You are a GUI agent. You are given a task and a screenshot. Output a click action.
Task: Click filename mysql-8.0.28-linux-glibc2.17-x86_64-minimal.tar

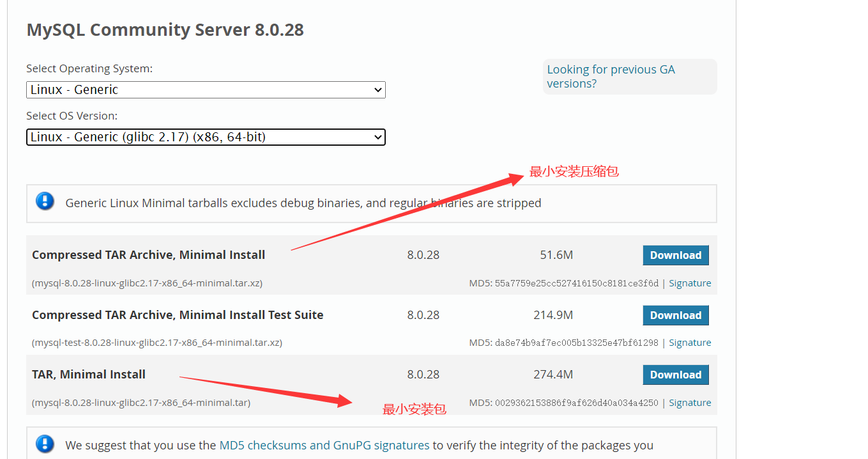tap(141, 403)
